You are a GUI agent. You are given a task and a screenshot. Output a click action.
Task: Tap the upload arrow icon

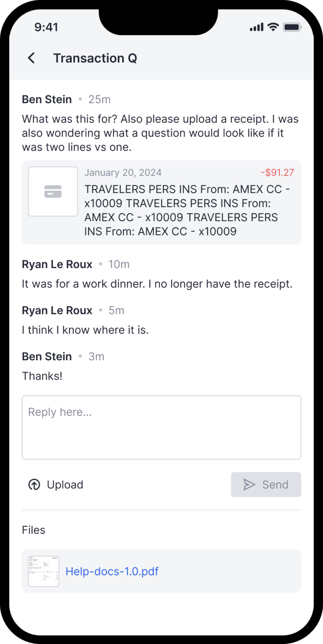(x=34, y=484)
